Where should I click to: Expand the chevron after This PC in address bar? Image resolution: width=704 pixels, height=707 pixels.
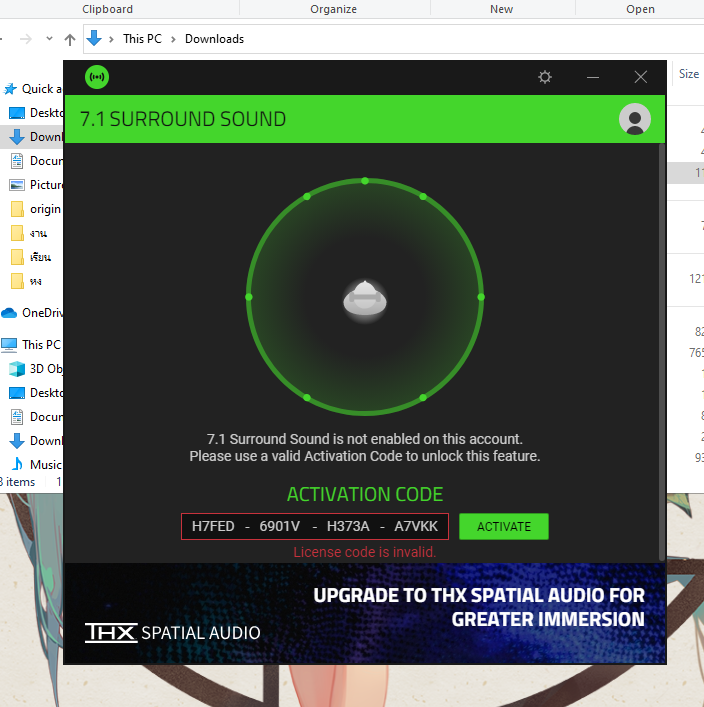(x=173, y=39)
